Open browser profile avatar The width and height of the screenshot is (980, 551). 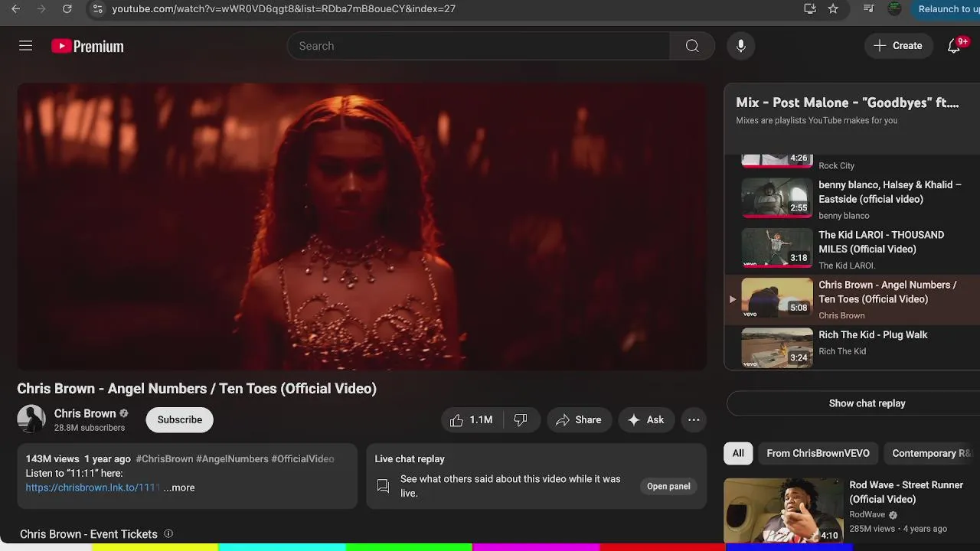coord(894,9)
